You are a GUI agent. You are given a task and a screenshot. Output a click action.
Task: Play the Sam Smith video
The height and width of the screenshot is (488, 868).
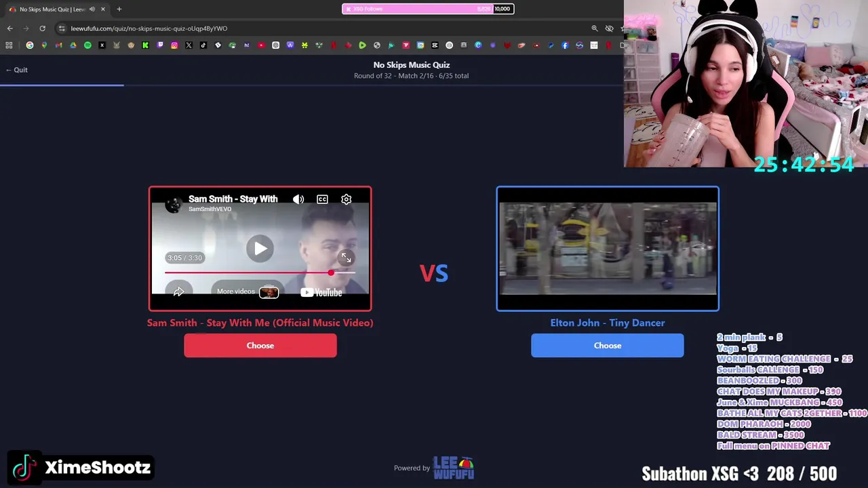260,249
